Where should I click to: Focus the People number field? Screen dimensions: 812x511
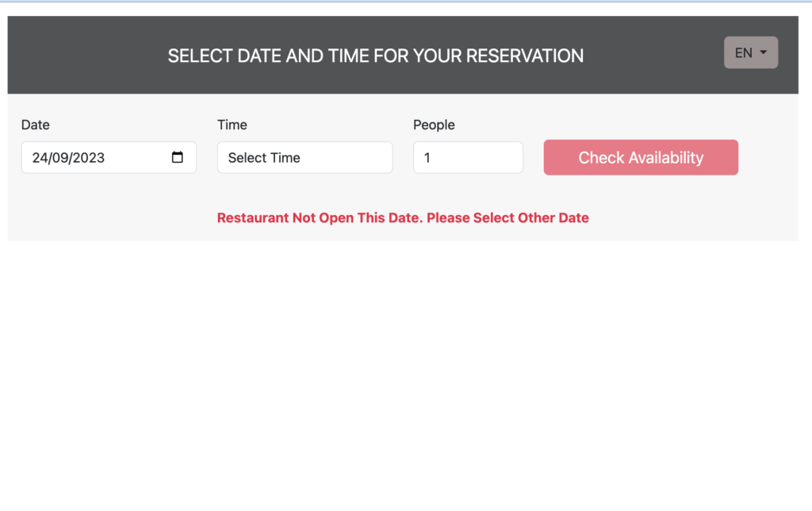click(x=468, y=157)
